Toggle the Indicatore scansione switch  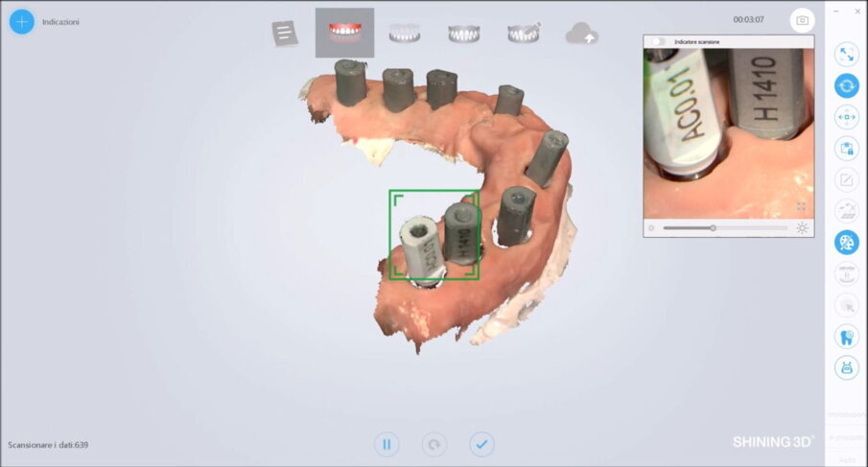[x=658, y=41]
